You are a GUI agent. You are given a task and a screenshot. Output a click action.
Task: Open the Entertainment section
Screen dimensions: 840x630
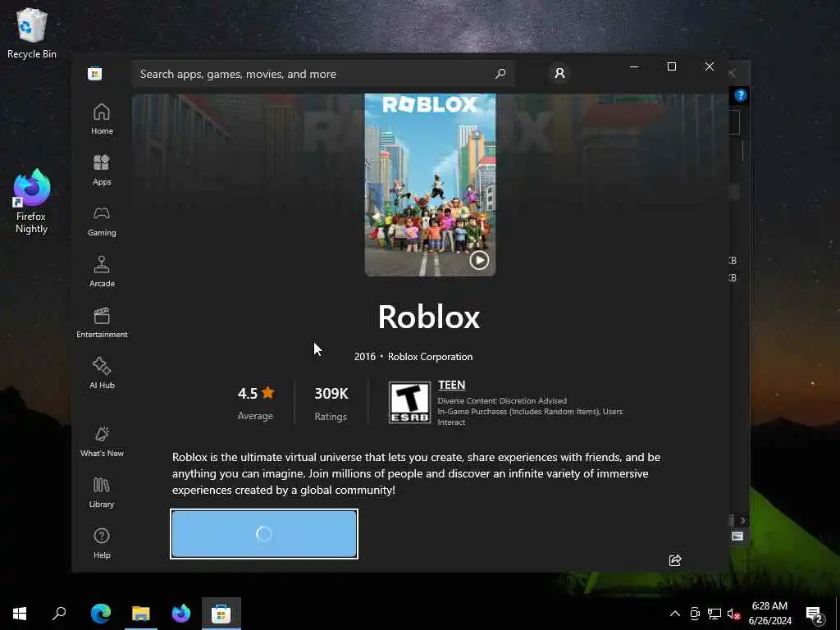pyautogui.click(x=102, y=322)
